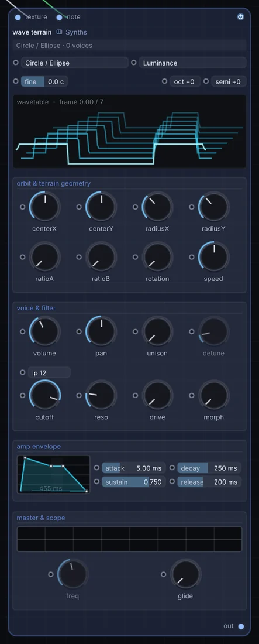Viewport: 259px width, 644px height.
Task: Click the semi +0 stepper
Action: tap(229, 81)
